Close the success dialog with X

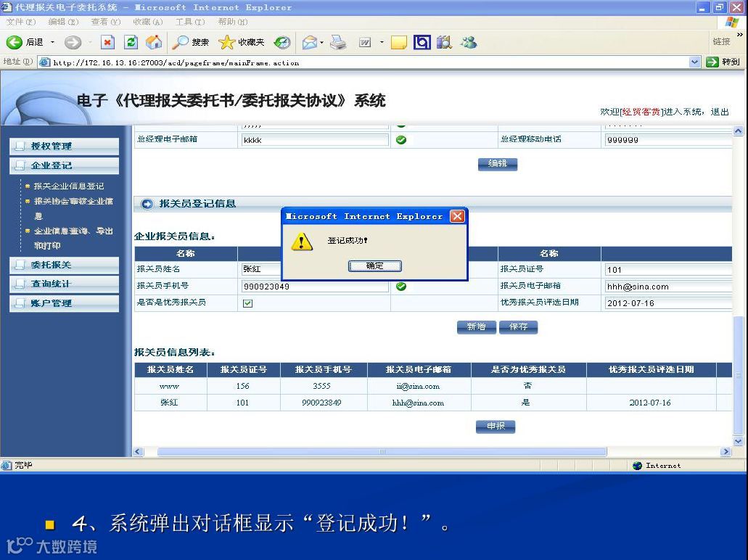coord(457,217)
